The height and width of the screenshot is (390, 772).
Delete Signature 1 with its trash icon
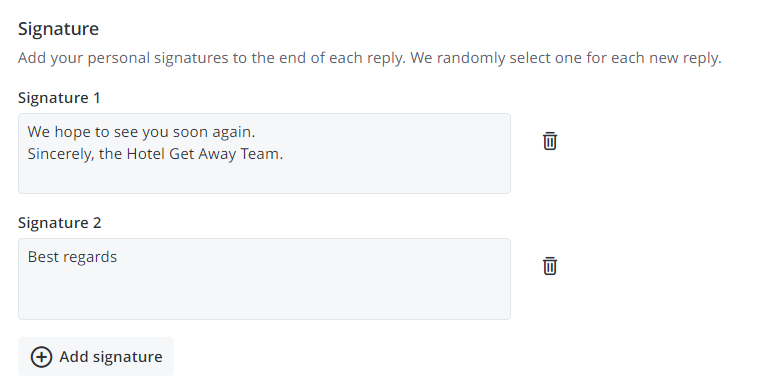[x=550, y=141]
